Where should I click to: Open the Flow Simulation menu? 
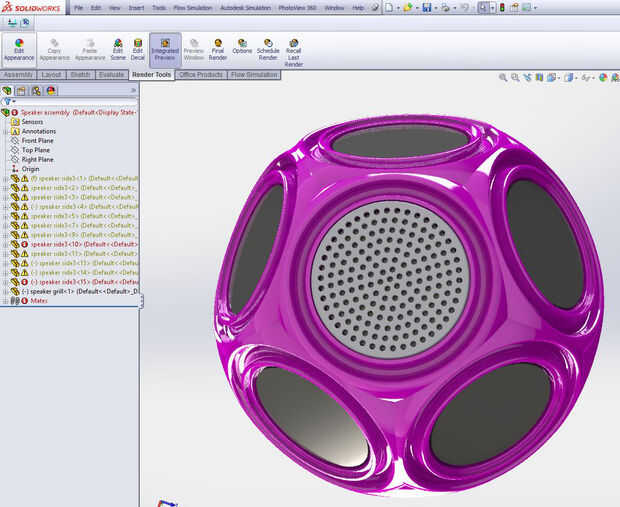(x=193, y=8)
